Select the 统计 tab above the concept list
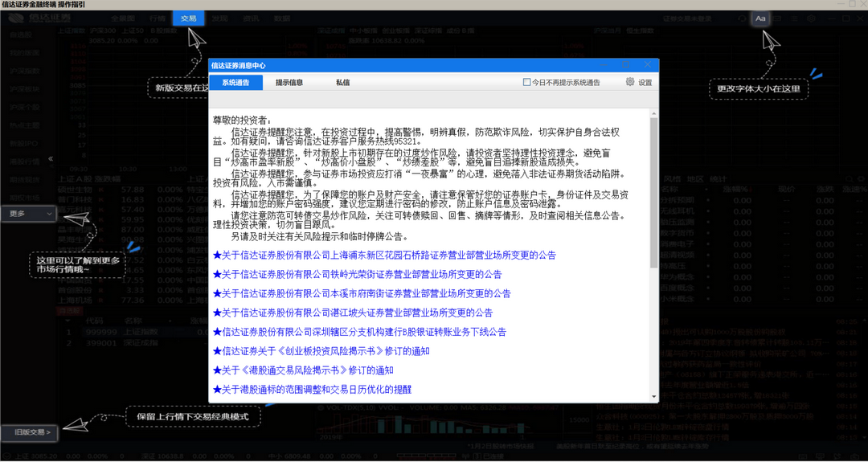This screenshot has height=462, width=868. [x=718, y=179]
